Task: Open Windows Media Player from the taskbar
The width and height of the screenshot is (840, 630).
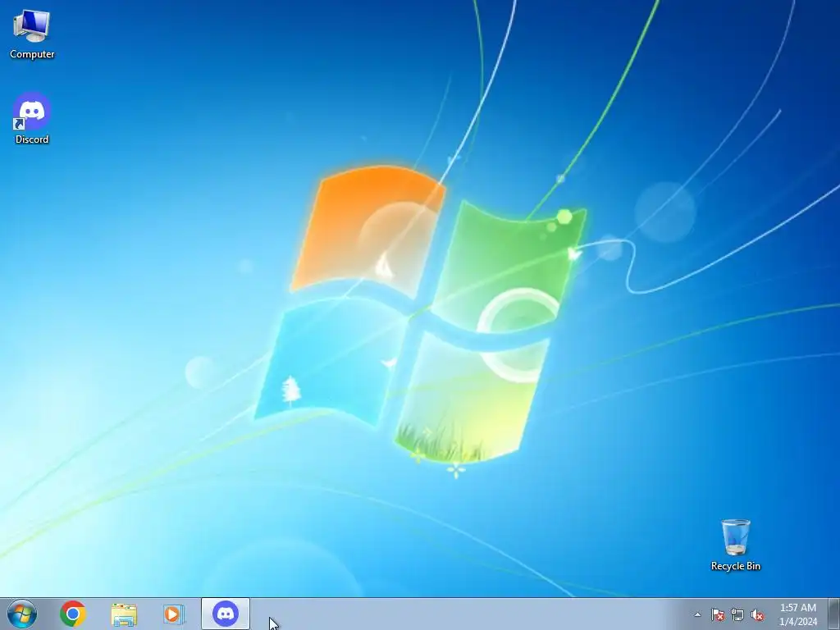Action: click(x=174, y=614)
